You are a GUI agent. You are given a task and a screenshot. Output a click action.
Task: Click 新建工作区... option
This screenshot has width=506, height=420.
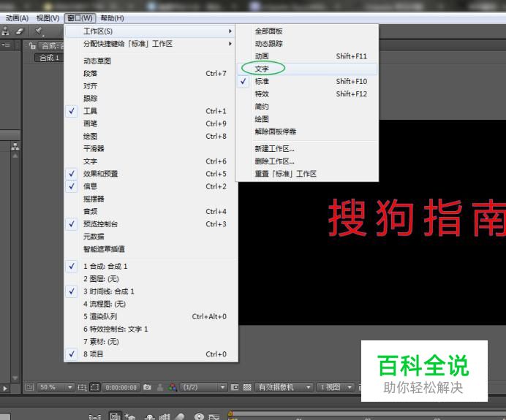pyautogui.click(x=307, y=148)
